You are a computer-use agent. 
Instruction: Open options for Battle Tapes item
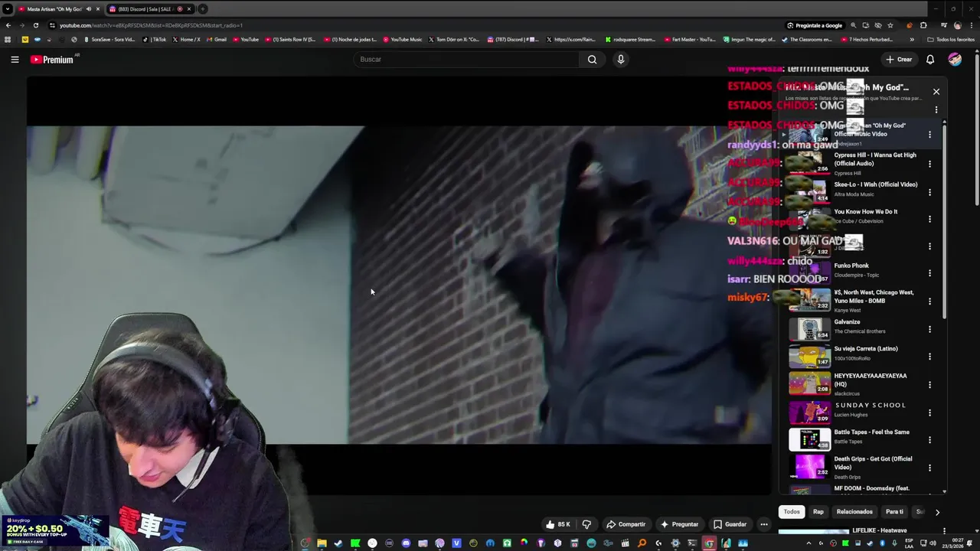[929, 440]
